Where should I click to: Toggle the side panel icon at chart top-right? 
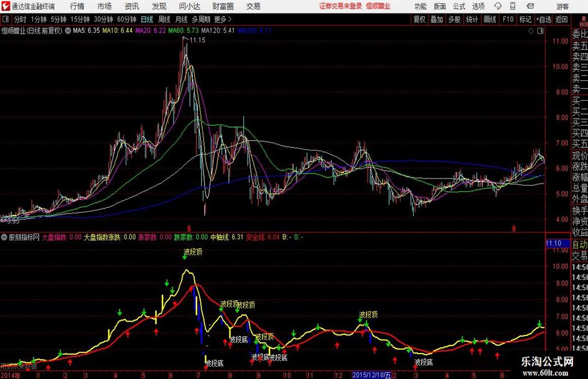point(540,31)
